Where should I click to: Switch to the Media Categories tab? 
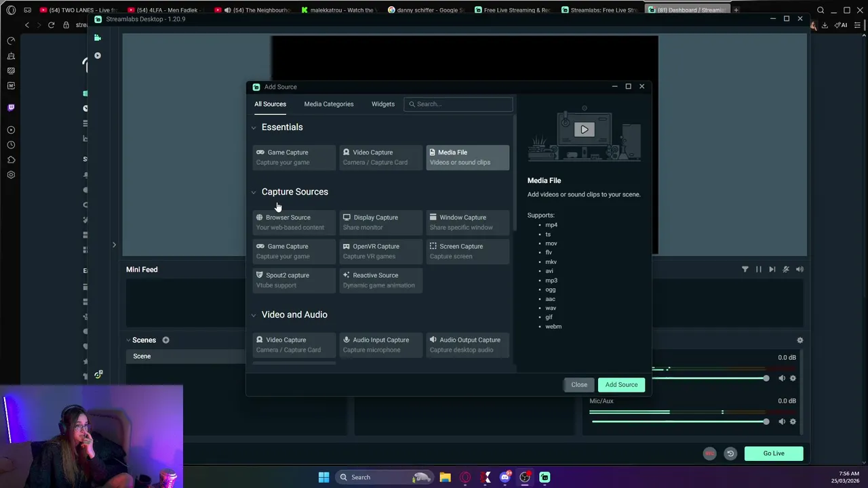tap(329, 104)
